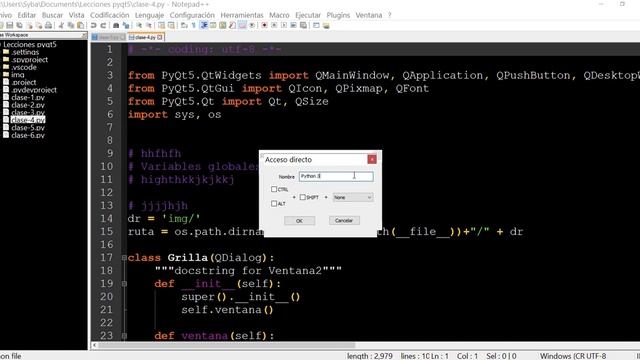The height and width of the screenshot is (360, 640).
Task: Click the editor horizontal scrollbar
Action: coord(227,345)
